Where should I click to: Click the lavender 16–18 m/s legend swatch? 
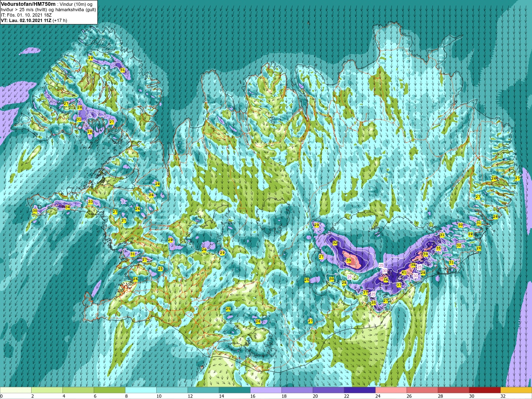[266, 390]
